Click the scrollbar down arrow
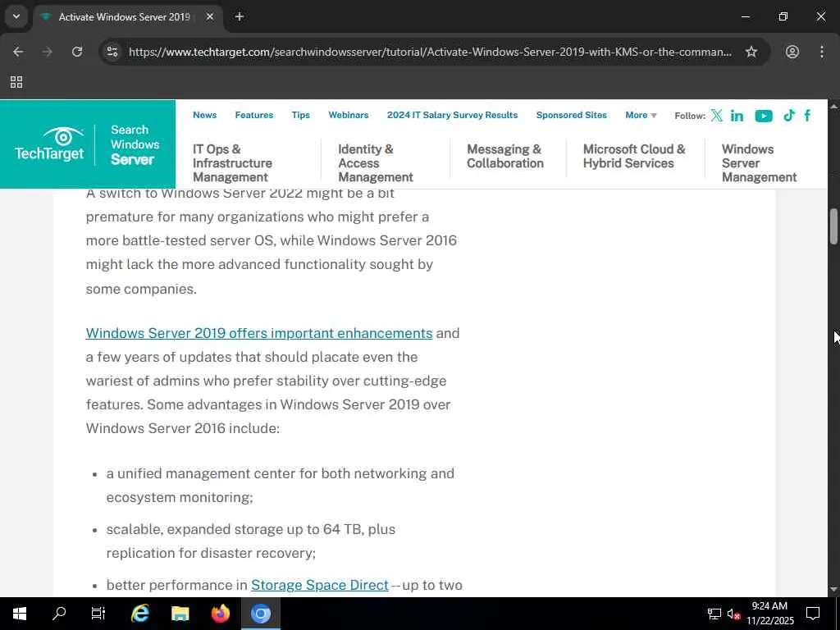This screenshot has width=840, height=630. click(833, 590)
